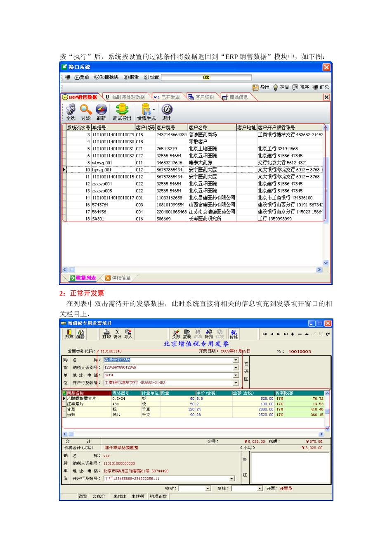Click the 发票生成 invoice generation icon
Viewport: 392px width, 555px height.
146,111
